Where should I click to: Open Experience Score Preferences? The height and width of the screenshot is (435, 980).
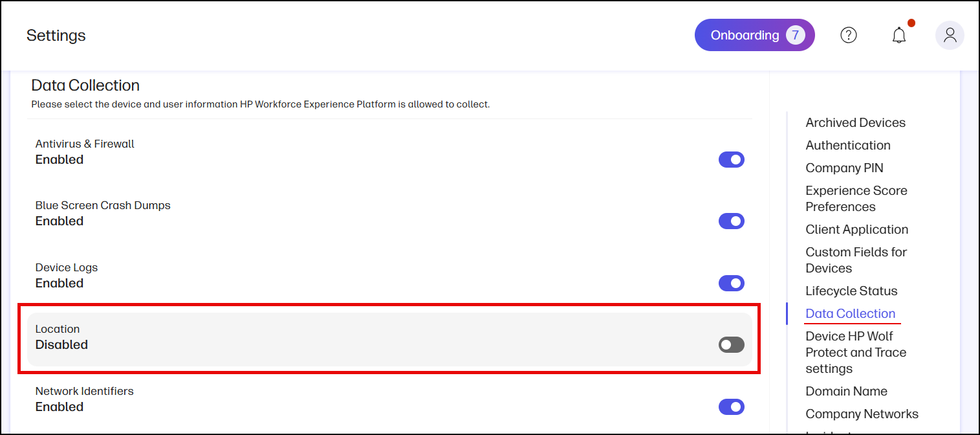[856, 198]
